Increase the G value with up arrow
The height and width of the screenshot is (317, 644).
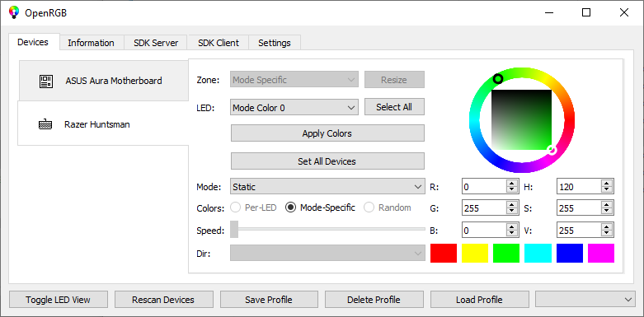[x=512, y=205]
